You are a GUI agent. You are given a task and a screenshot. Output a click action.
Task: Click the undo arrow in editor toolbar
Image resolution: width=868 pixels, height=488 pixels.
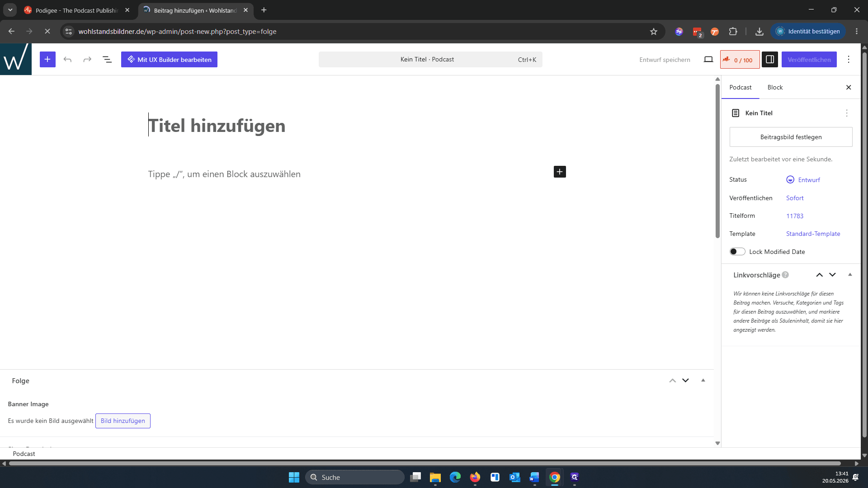[x=67, y=59]
